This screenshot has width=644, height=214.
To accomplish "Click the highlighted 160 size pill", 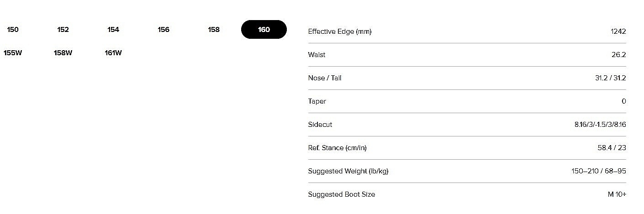I will [264, 30].
